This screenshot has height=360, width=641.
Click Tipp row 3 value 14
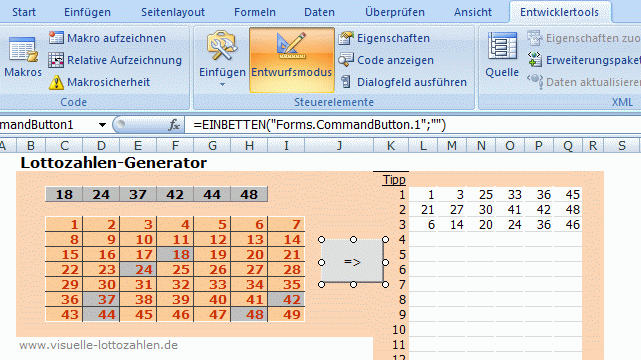(x=452, y=225)
